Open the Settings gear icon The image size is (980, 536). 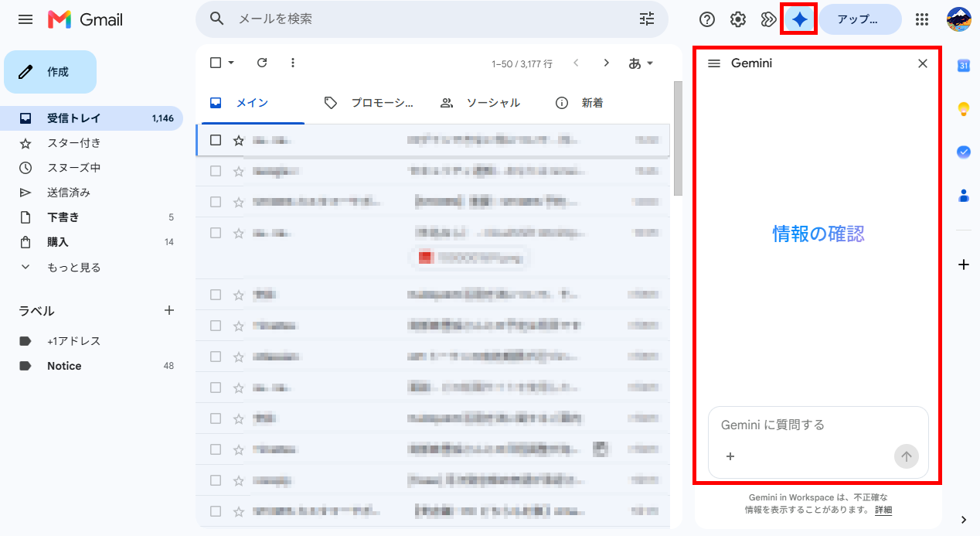point(738,19)
